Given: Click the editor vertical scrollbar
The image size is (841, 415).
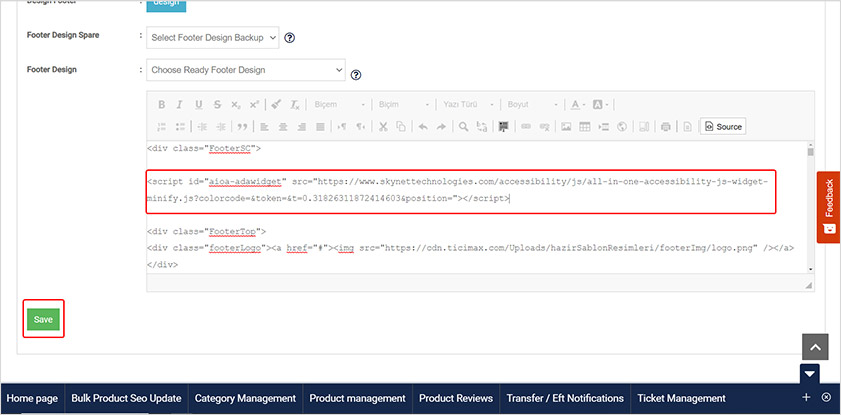Looking at the screenshot, I should coord(810,207).
